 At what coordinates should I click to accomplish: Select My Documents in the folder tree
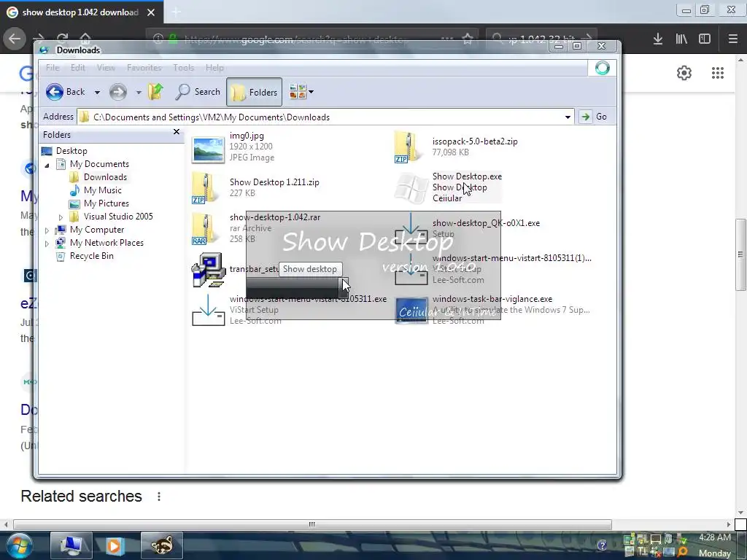[99, 164]
